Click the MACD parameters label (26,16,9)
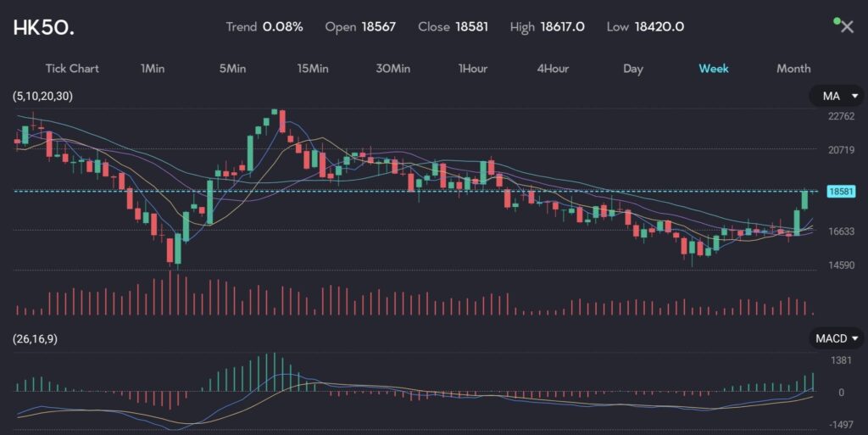This screenshot has width=868, height=435. [x=35, y=339]
